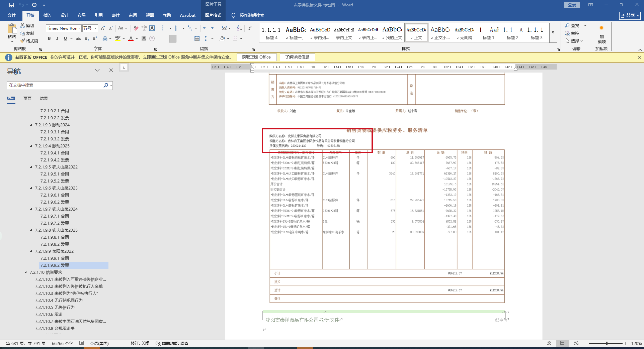Click the Increase Font Size icon

coord(103,28)
